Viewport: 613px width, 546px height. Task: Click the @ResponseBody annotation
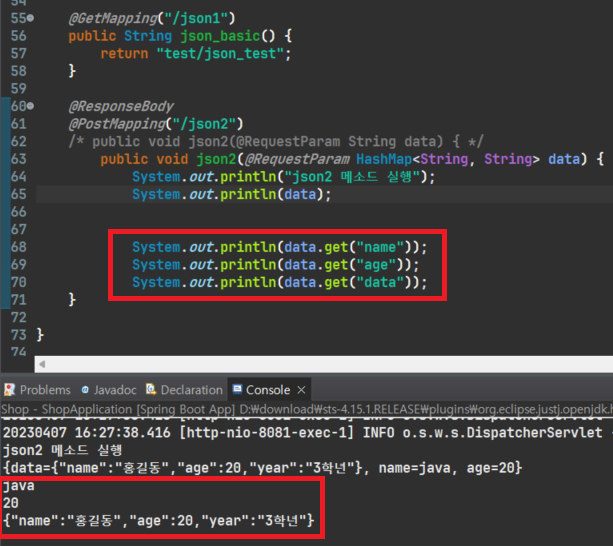pos(121,106)
